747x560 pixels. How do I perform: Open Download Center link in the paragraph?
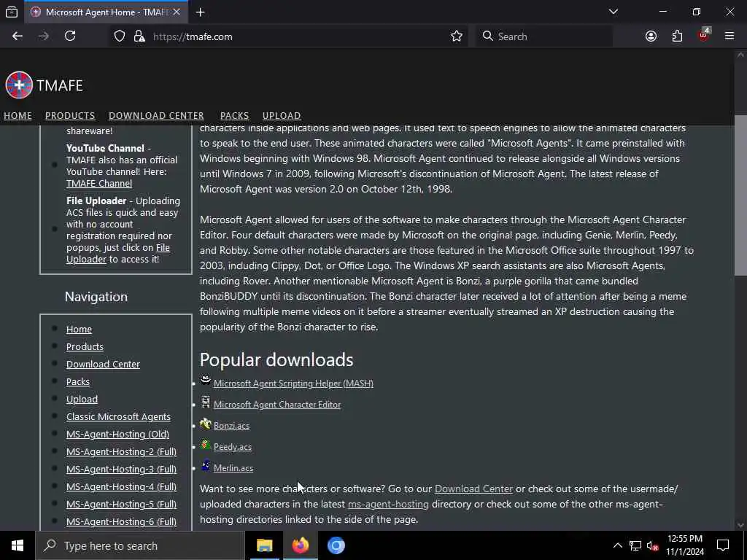(473, 489)
